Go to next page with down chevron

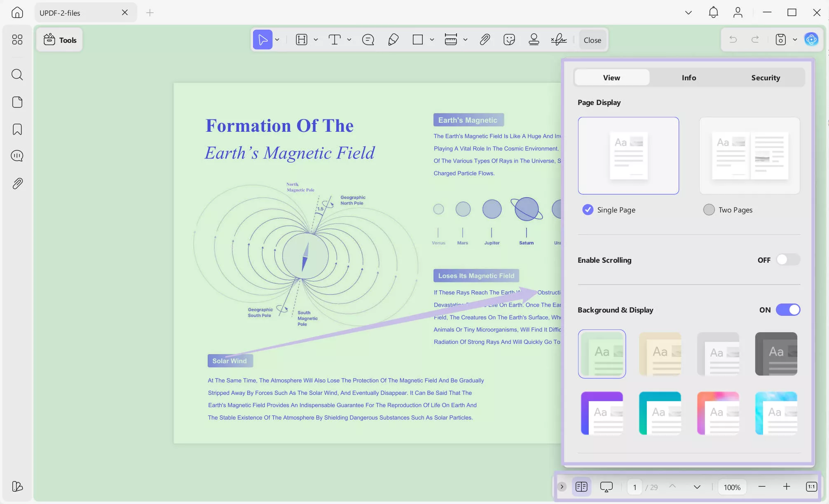coord(697,487)
